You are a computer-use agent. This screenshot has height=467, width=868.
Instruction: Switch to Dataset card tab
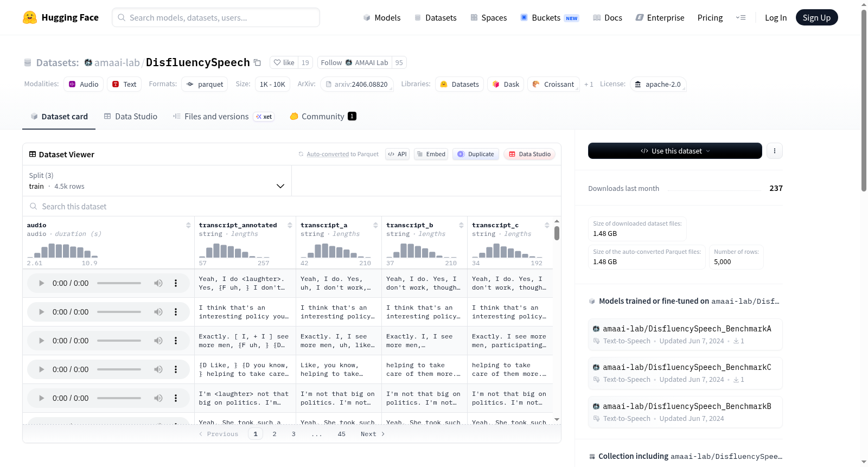(x=59, y=117)
